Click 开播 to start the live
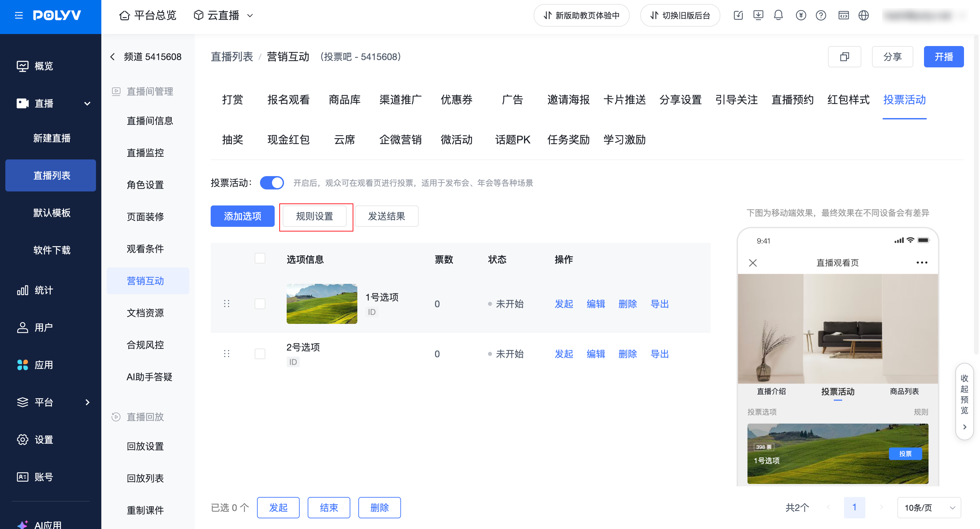 click(x=943, y=57)
